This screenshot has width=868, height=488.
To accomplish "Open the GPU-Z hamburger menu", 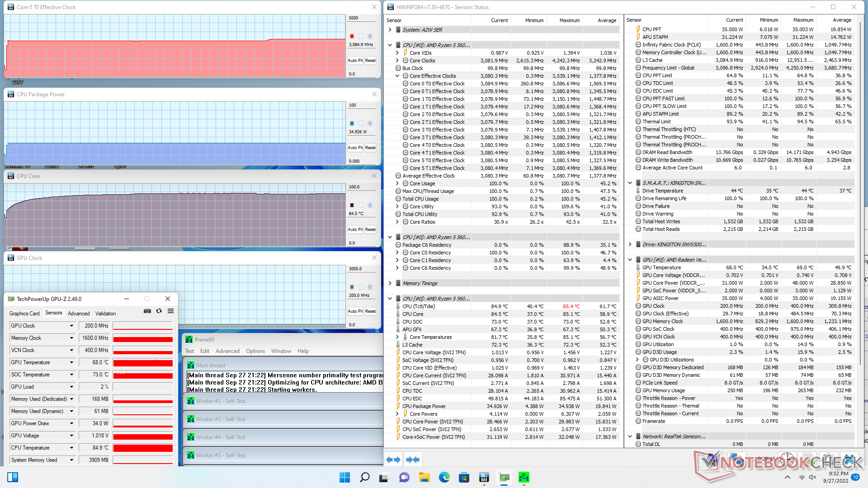I will click(170, 311).
